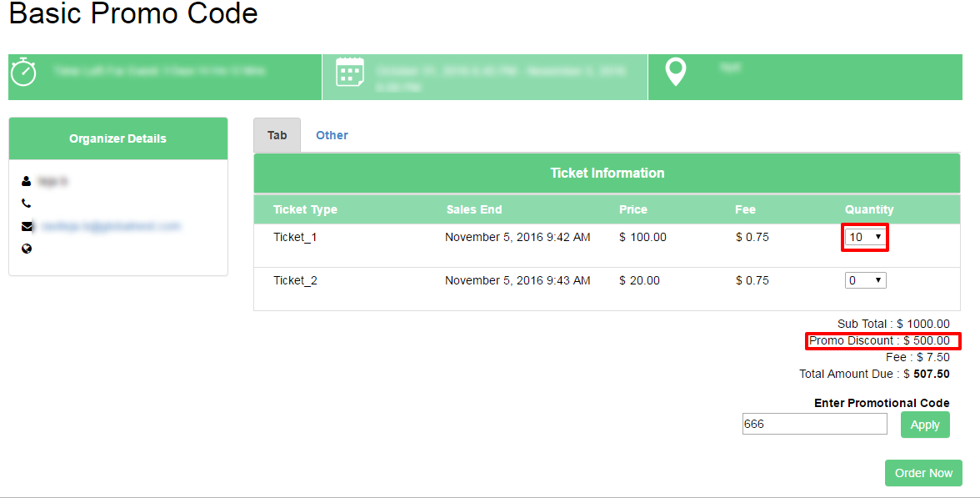Screen dimensions: 980x498
Task: Click the Order Now button
Action: pos(923,473)
